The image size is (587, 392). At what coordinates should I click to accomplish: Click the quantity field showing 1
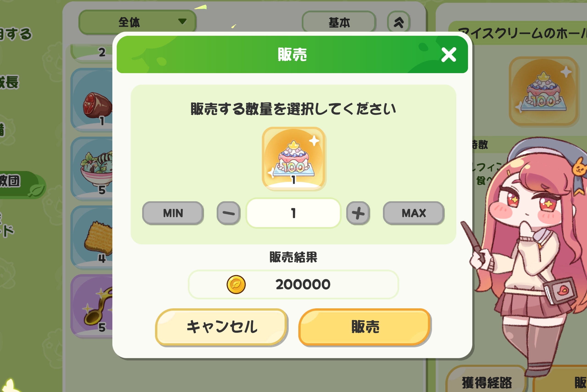pos(293,213)
